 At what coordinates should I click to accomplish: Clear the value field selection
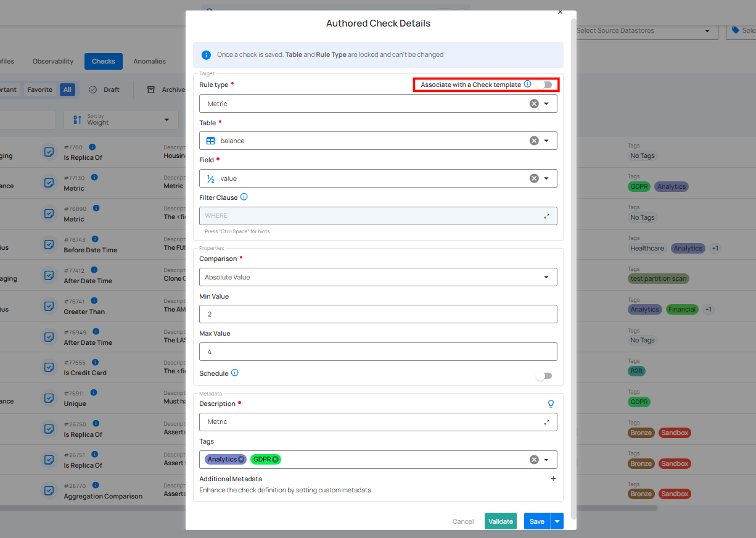coord(534,178)
